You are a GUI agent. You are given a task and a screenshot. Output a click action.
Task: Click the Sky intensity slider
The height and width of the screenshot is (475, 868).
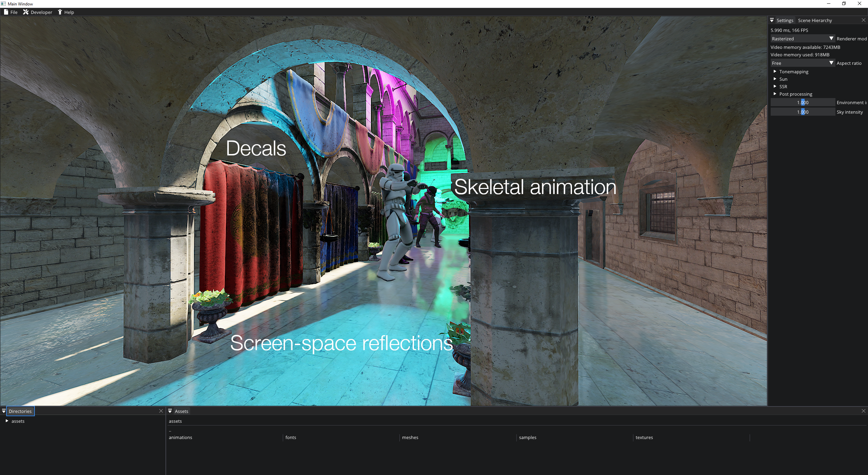pos(803,112)
